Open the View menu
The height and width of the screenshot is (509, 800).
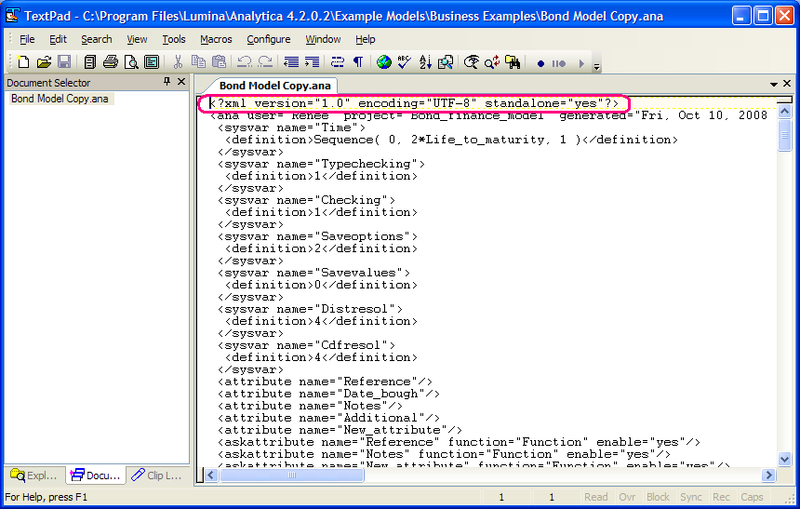click(x=137, y=39)
